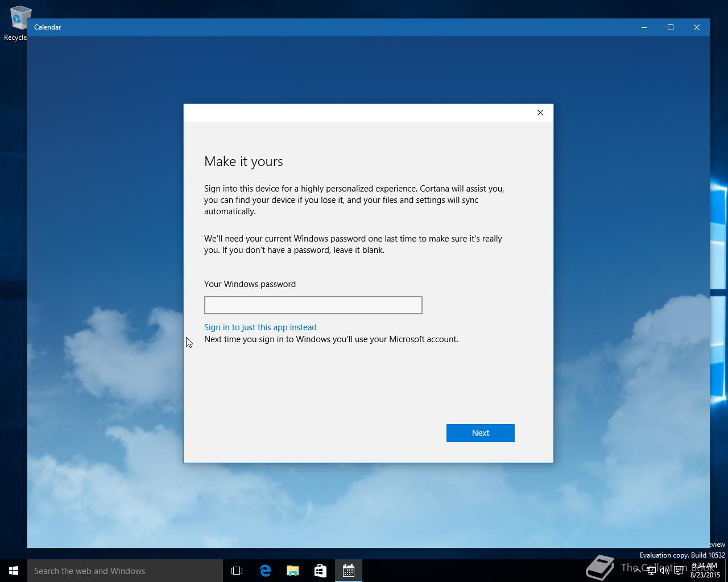Focus the Your Windows password field

(x=313, y=305)
